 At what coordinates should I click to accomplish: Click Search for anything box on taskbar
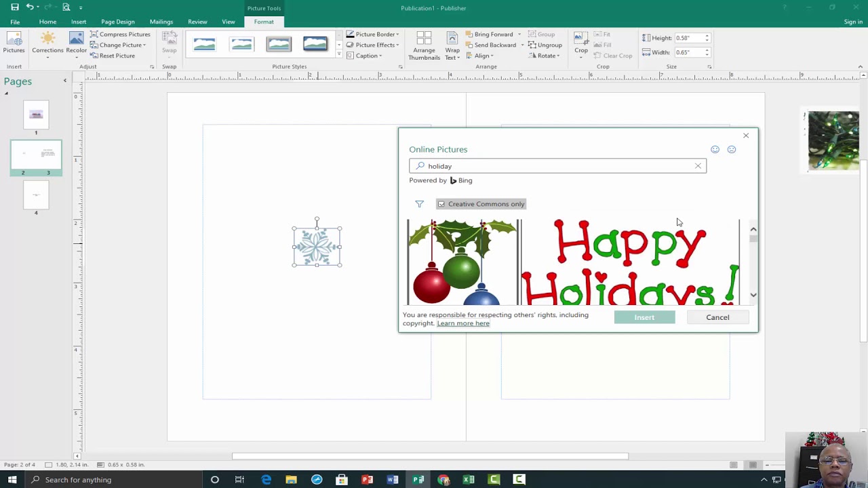click(x=113, y=480)
